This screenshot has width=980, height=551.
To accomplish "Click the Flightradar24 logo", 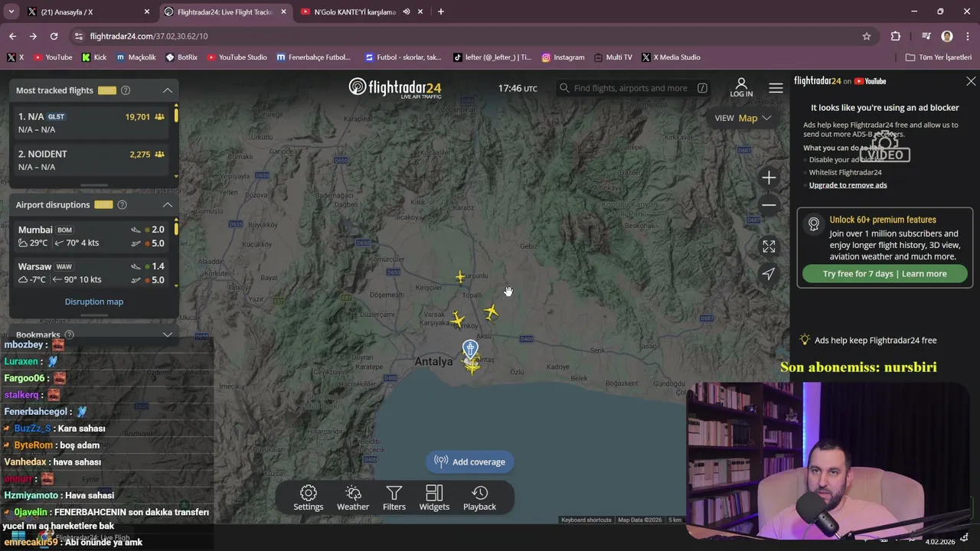I will 395,88.
